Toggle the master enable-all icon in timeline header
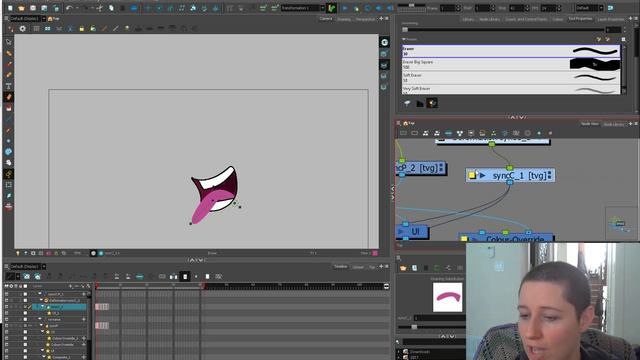 pos(6,286)
